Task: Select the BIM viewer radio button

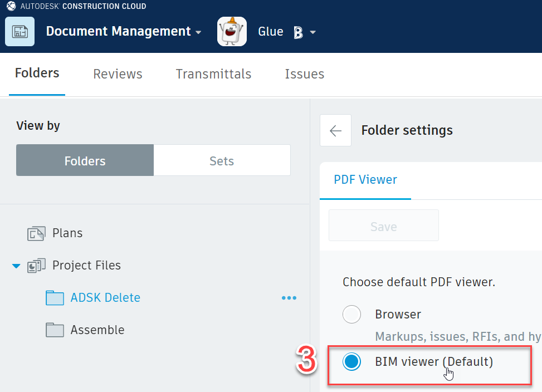Action: (x=351, y=361)
